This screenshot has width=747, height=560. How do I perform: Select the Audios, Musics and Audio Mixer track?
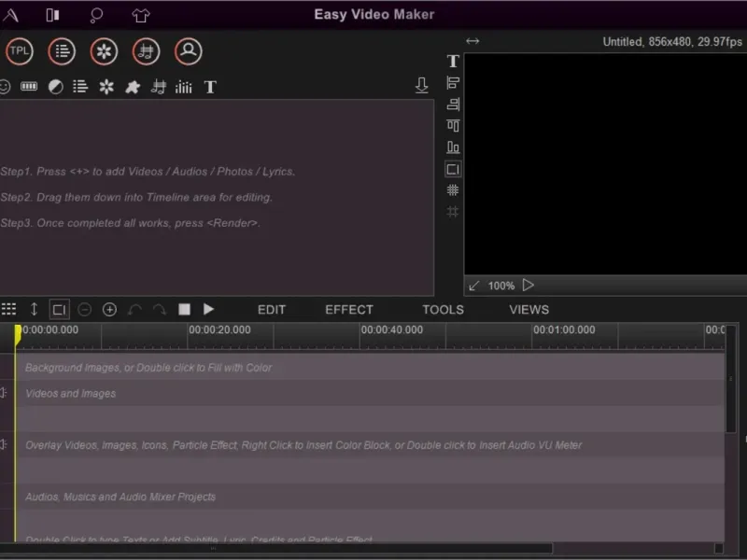370,497
